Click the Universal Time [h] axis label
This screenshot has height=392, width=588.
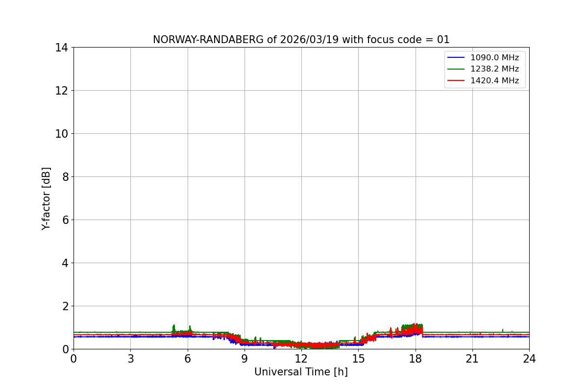click(301, 372)
